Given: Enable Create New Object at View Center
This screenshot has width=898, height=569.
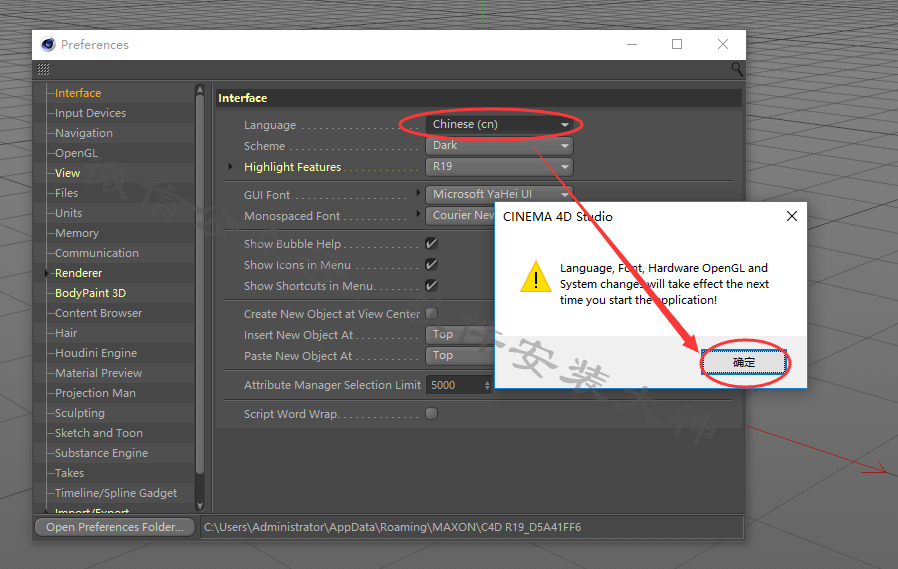Looking at the screenshot, I should pos(431,313).
